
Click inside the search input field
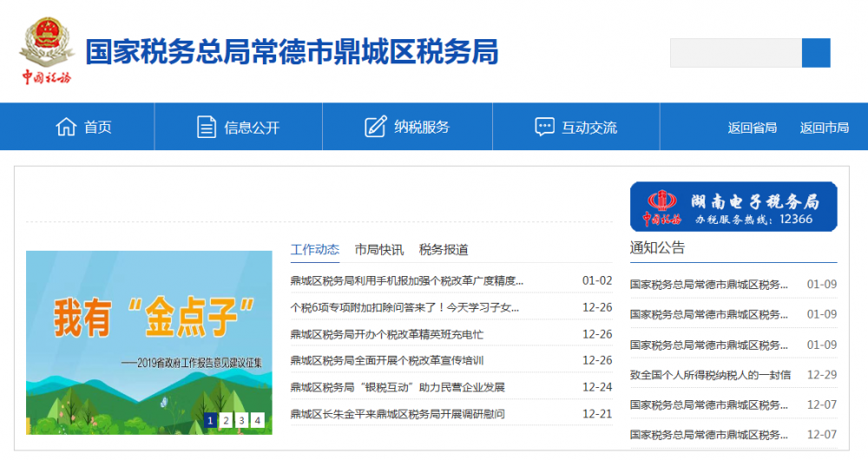pyautogui.click(x=735, y=53)
